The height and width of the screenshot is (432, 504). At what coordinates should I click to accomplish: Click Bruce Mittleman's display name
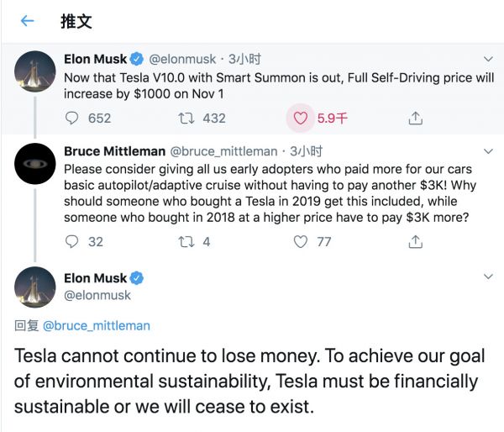pyautogui.click(x=114, y=151)
